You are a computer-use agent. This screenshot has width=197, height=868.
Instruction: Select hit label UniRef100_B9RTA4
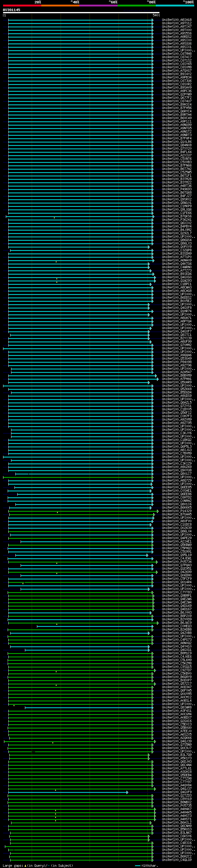point(177,115)
